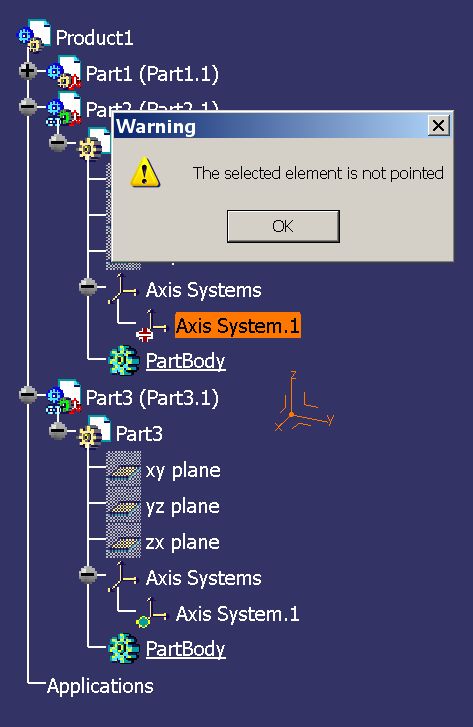The width and height of the screenshot is (473, 727).
Task: Select Axis System.1 under Part3
Action: tap(237, 614)
